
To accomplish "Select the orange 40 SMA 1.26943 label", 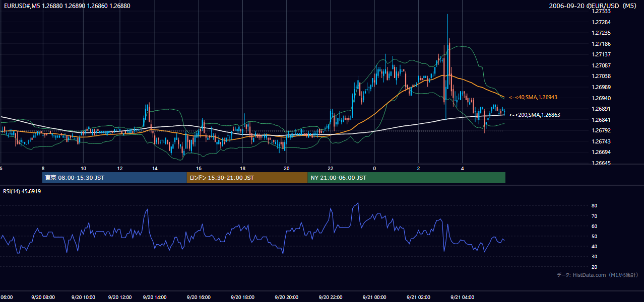I will click(x=533, y=97).
